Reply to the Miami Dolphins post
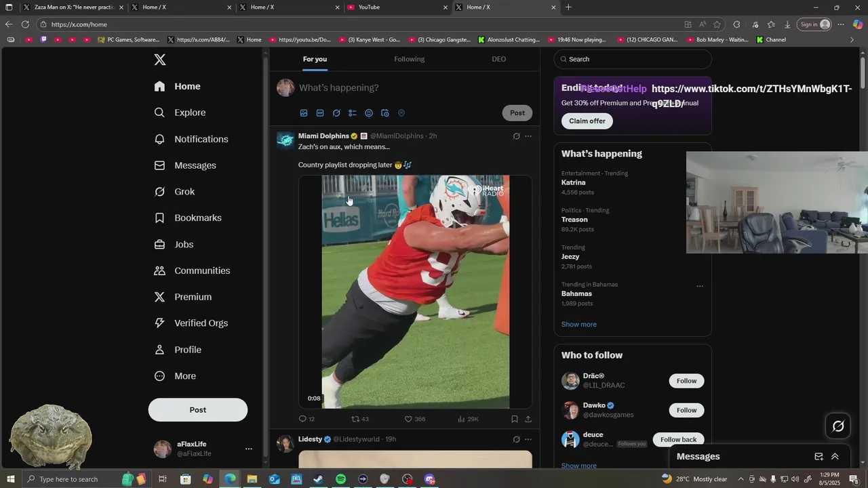The width and height of the screenshot is (868, 488). coord(307,419)
